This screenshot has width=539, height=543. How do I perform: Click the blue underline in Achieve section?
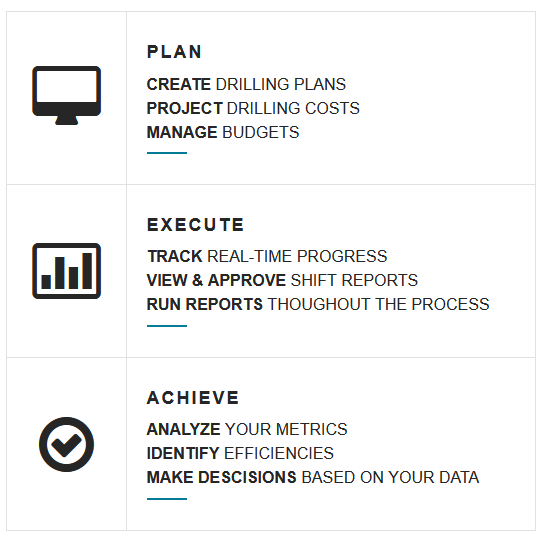[167, 499]
